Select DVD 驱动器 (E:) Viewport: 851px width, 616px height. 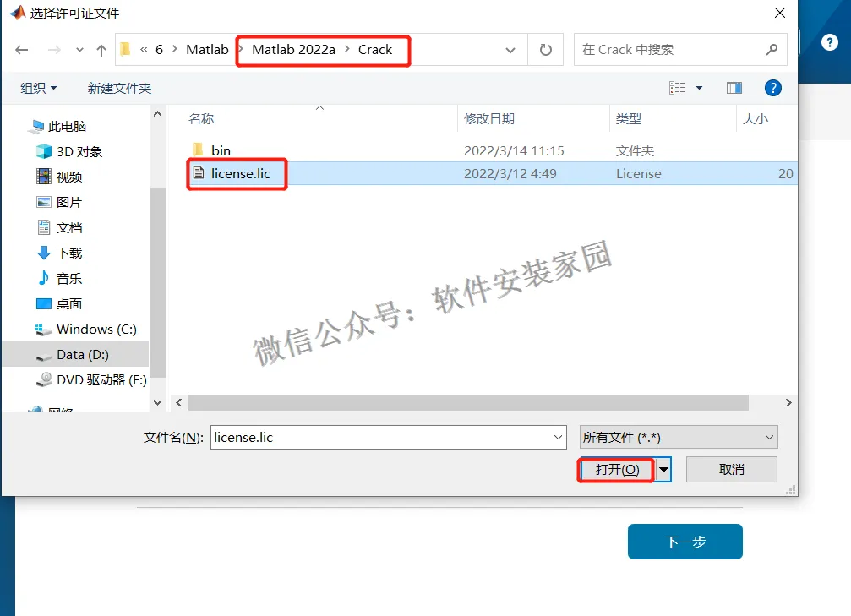[x=92, y=380]
